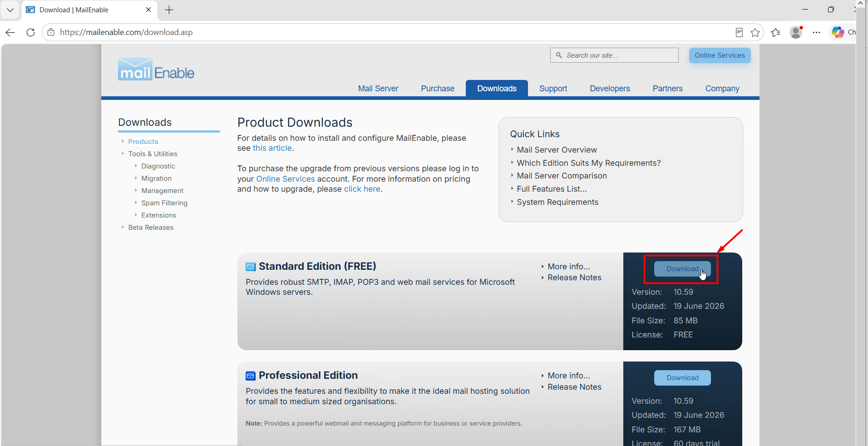Open Full Features List quick link

(552, 189)
